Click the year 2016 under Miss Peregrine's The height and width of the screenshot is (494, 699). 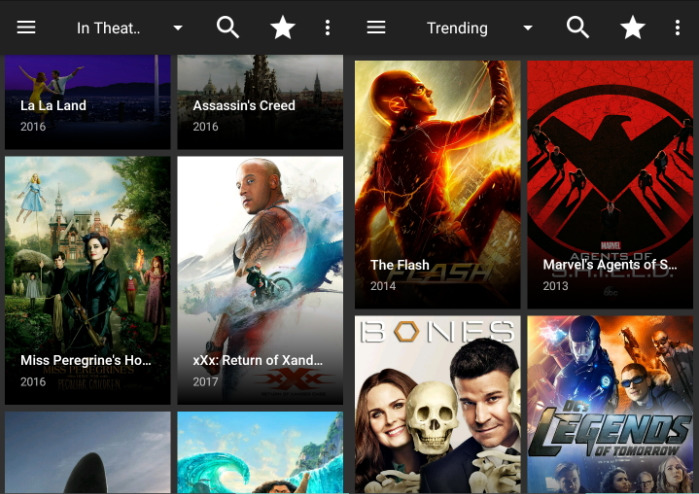pyautogui.click(x=33, y=382)
